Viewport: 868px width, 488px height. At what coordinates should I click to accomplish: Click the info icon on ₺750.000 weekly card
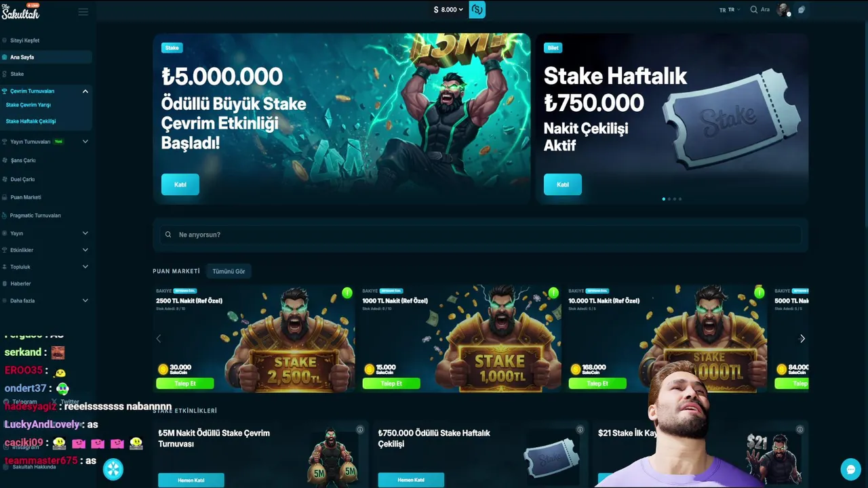[580, 430]
